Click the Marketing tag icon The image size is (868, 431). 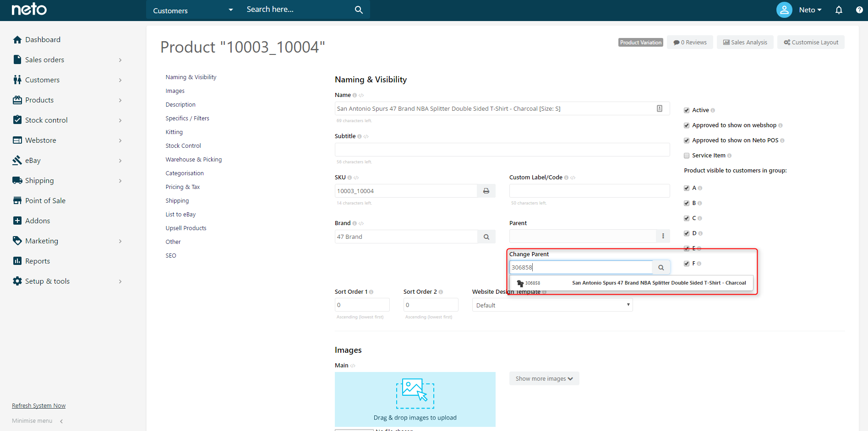[x=17, y=241]
